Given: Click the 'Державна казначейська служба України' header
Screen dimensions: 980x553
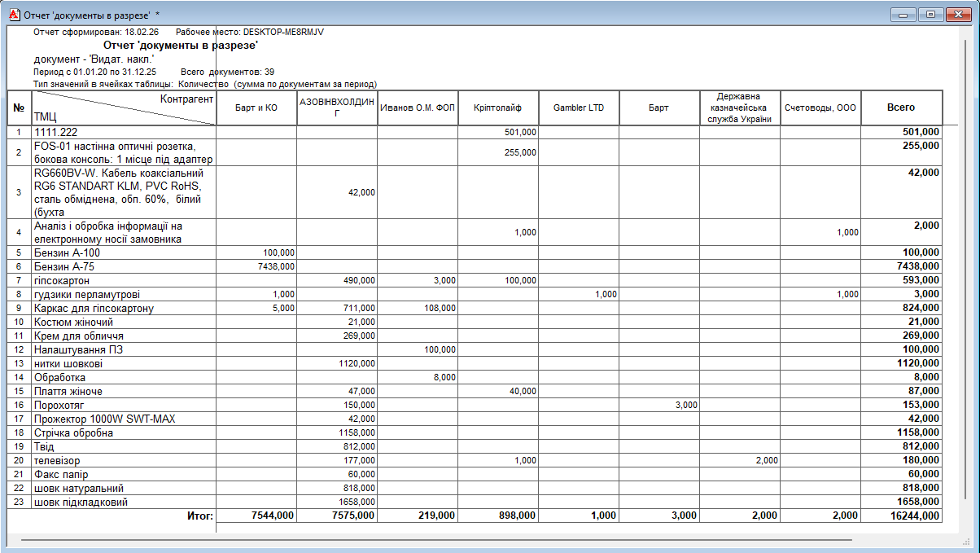Looking at the screenshot, I should (x=739, y=108).
